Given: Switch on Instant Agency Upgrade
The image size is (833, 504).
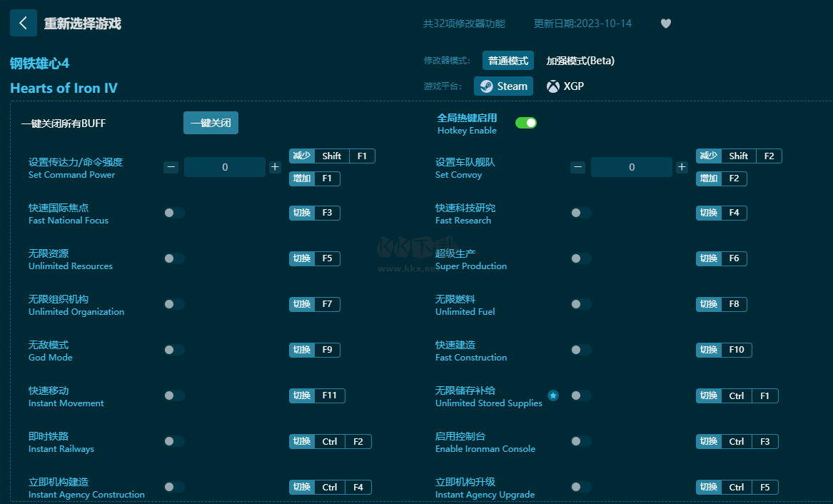Looking at the screenshot, I should point(580,487).
